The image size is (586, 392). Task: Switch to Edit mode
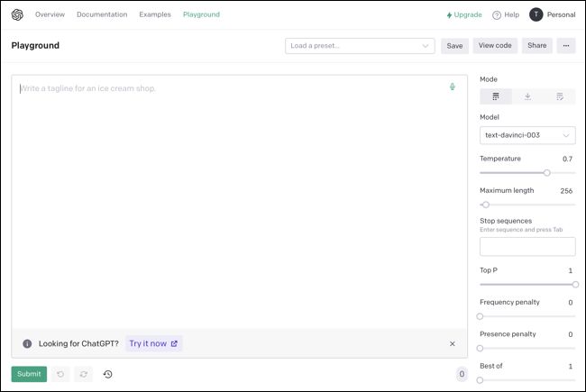[x=559, y=96]
